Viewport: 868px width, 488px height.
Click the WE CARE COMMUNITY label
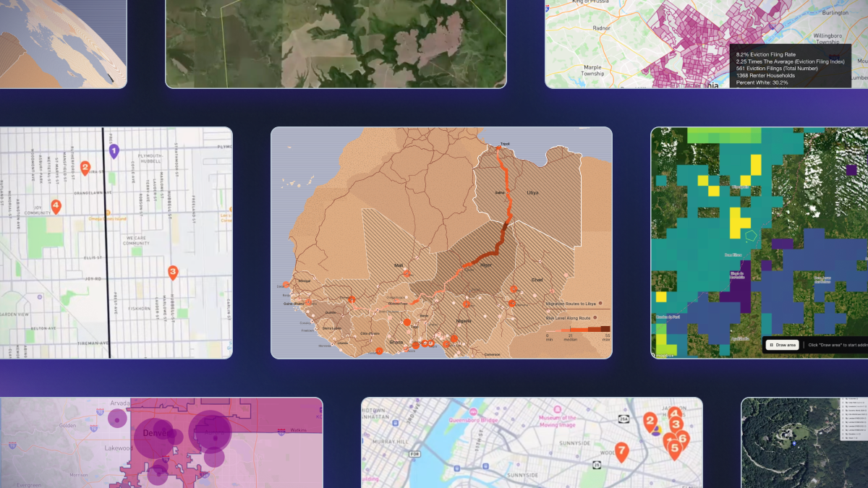[135, 240]
